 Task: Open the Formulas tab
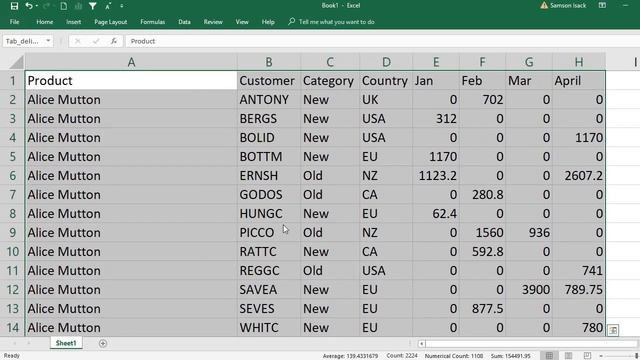coord(153,22)
